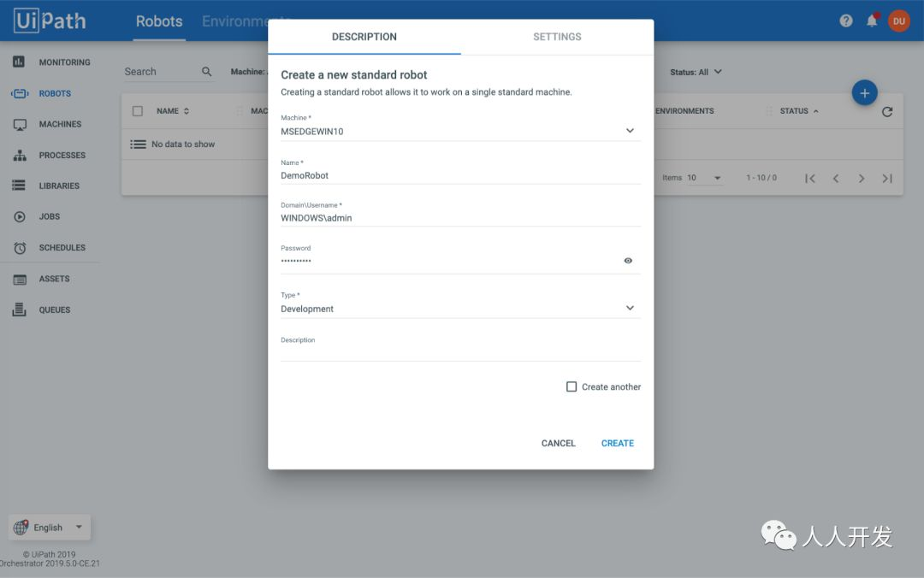Check the Create another checkbox

coord(571,386)
